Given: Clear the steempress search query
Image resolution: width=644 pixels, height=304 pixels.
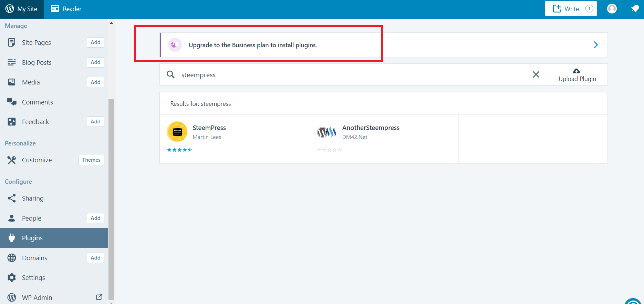Looking at the screenshot, I should 536,74.
